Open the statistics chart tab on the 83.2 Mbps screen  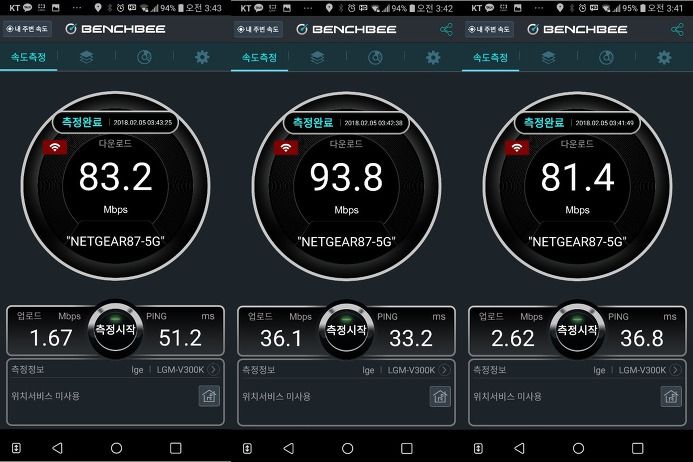(145, 57)
